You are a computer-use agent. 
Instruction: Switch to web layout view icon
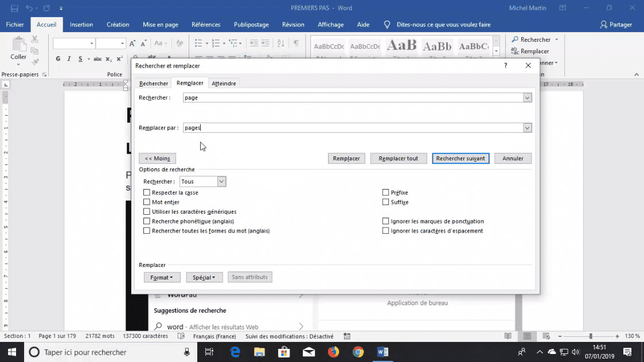click(546, 336)
